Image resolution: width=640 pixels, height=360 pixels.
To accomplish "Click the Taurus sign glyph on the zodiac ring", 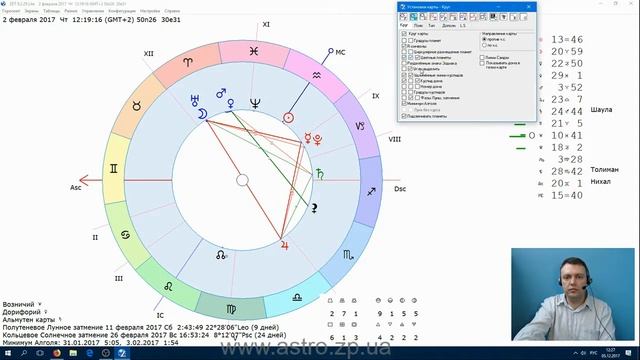I will coord(137,107).
